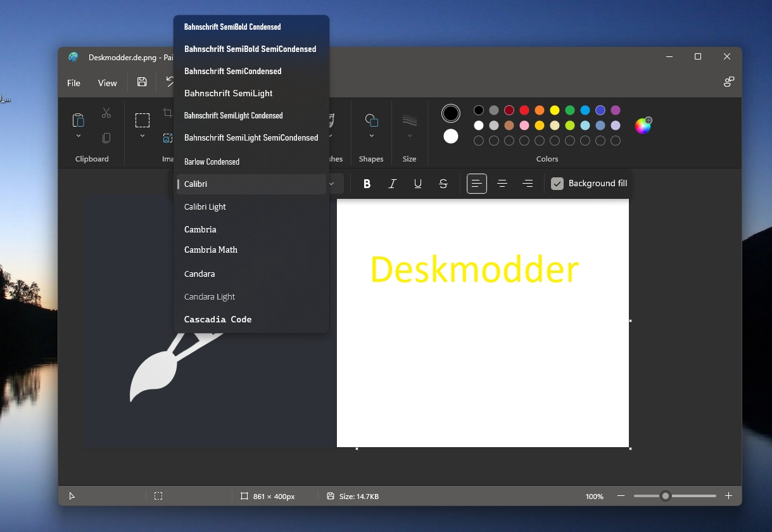Toggle strikethrough text formatting

[x=443, y=184]
